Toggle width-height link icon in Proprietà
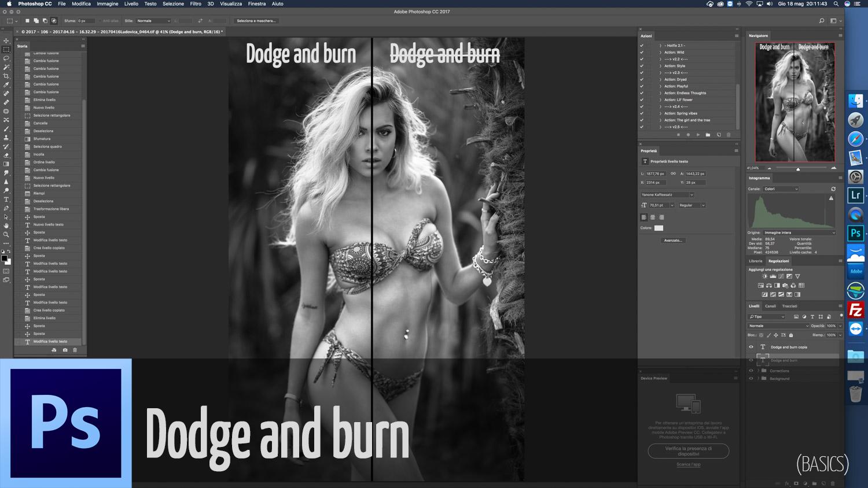This screenshot has width=868, height=488. [673, 173]
